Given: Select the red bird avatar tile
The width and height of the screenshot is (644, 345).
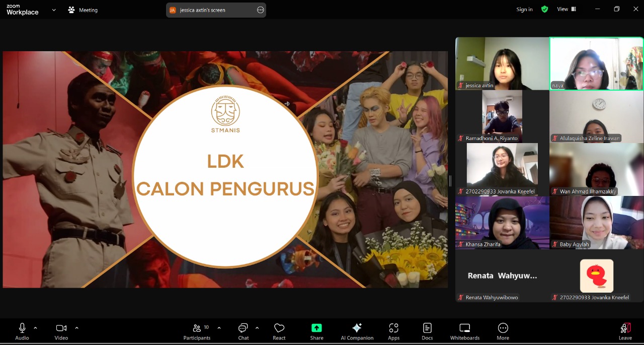Looking at the screenshot, I should pyautogui.click(x=596, y=276).
